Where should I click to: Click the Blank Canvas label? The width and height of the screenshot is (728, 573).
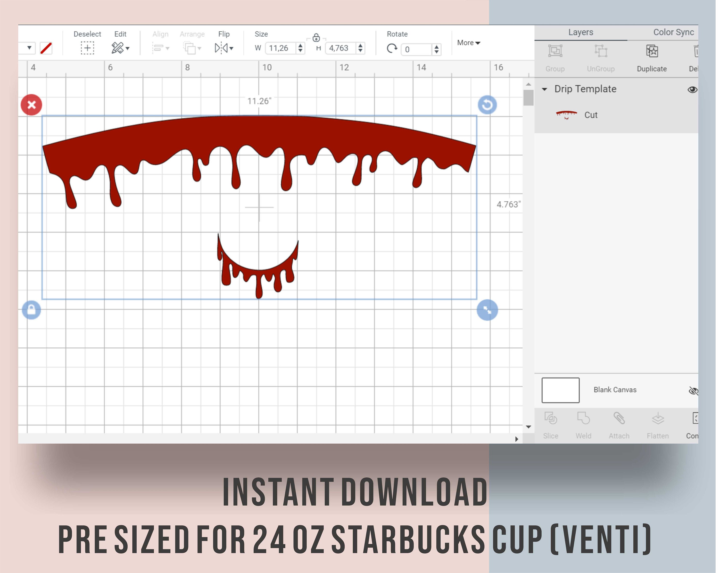coord(615,390)
